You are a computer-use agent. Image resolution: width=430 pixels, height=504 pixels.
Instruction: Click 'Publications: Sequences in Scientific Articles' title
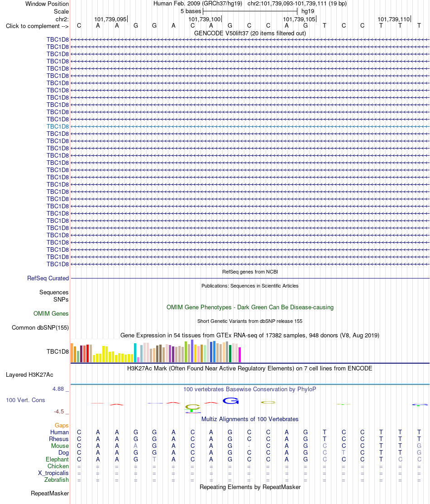click(x=250, y=286)
